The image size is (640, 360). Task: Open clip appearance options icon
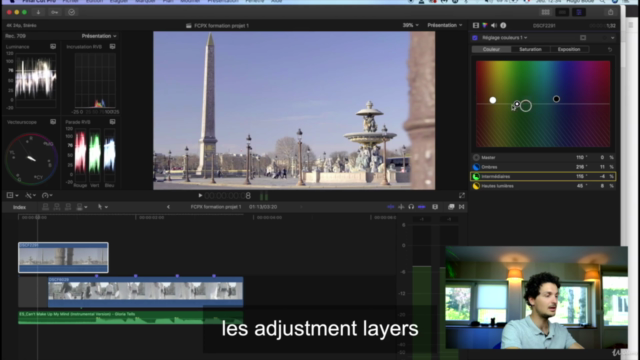[x=435, y=207]
